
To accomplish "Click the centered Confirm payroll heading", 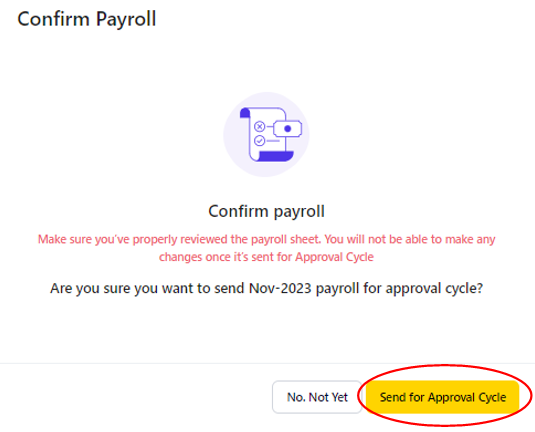I will coord(266,211).
